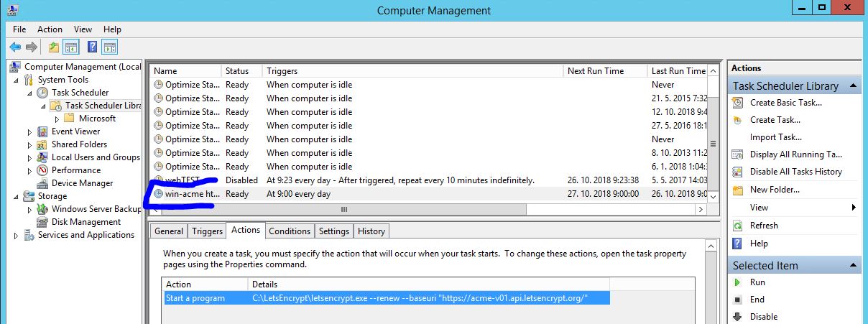Image resolution: width=868 pixels, height=324 pixels.
Task: Collapse the Task Scheduler node
Action: pyautogui.click(x=29, y=93)
